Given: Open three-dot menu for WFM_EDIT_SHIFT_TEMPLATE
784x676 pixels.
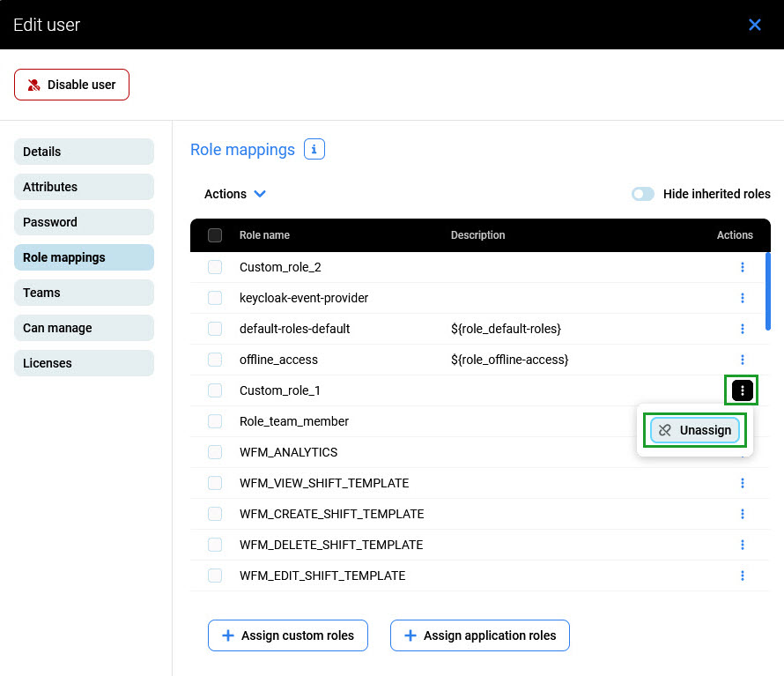Looking at the screenshot, I should pos(743,576).
